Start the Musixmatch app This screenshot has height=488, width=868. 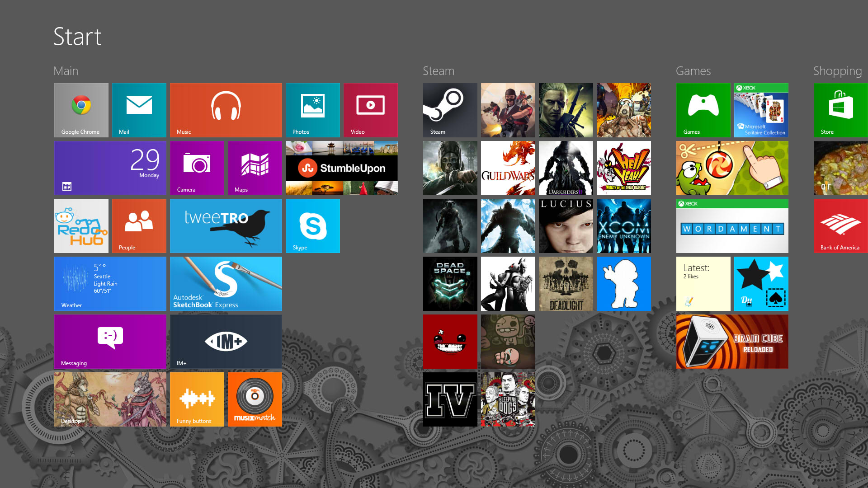(255, 399)
